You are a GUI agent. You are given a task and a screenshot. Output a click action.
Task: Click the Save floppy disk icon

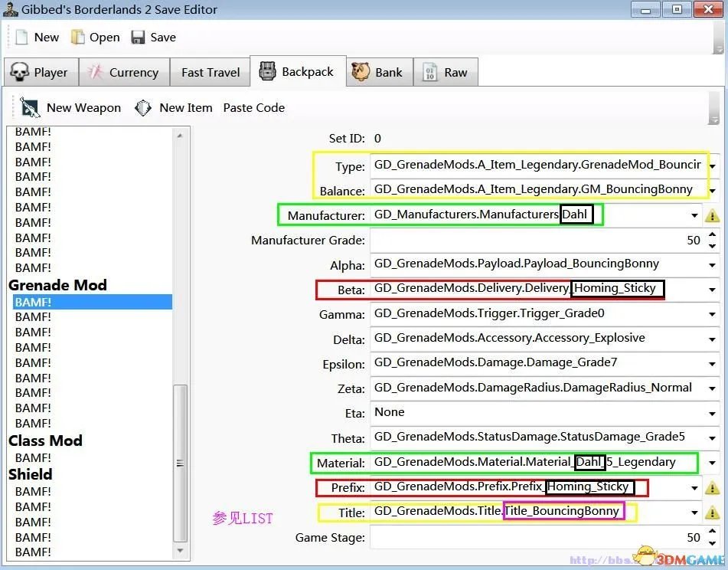(138, 38)
